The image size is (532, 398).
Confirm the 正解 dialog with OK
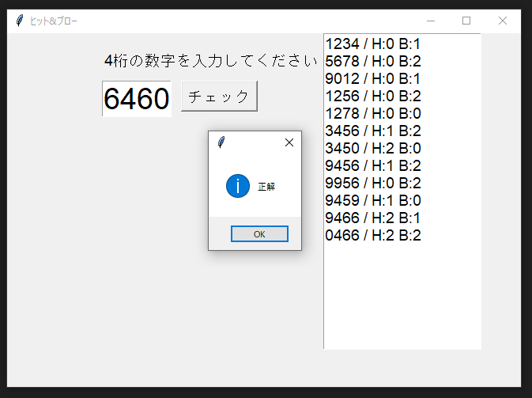point(259,234)
